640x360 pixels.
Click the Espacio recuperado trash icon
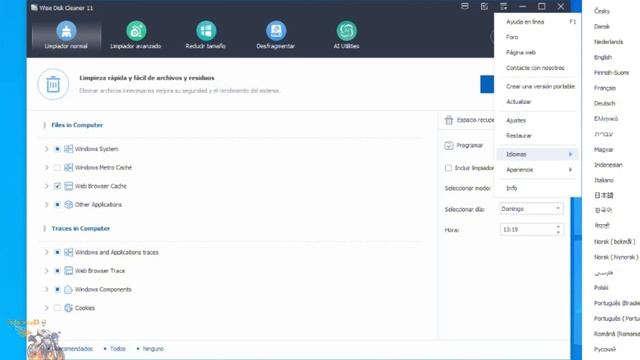click(x=449, y=120)
